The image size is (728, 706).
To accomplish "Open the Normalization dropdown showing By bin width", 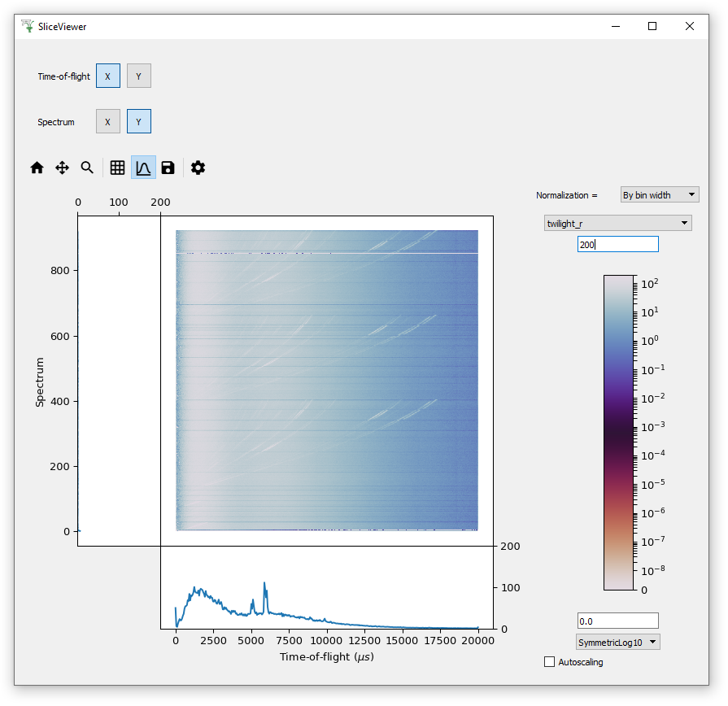I will coord(659,194).
